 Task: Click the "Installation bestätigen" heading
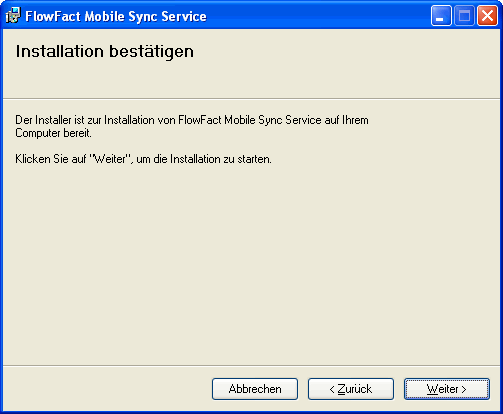coord(105,51)
